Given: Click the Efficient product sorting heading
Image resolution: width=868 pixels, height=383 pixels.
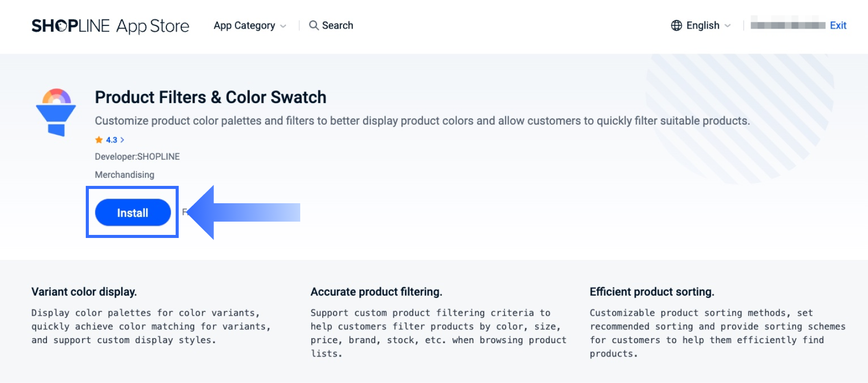Looking at the screenshot, I should pyautogui.click(x=652, y=292).
